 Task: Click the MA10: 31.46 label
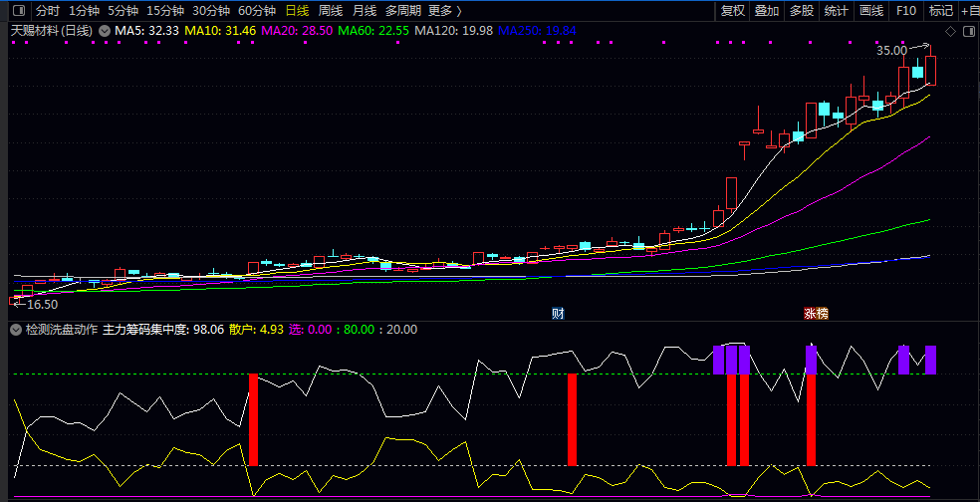tap(221, 31)
